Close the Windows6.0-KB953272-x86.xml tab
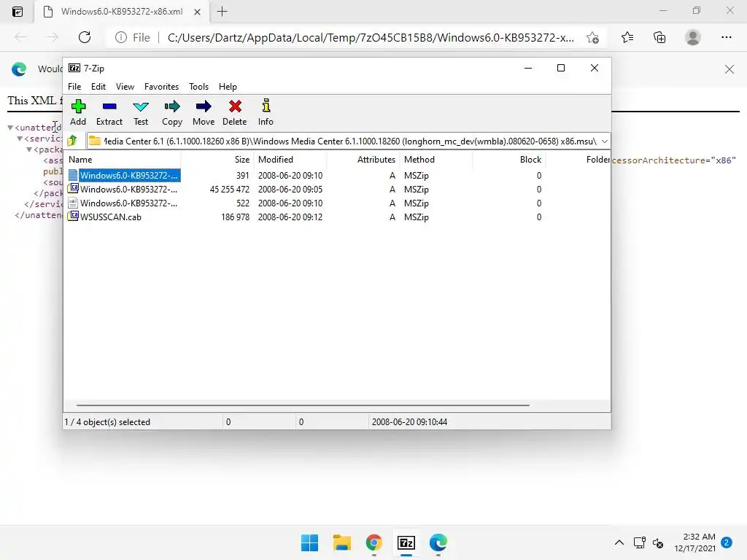 [x=197, y=12]
